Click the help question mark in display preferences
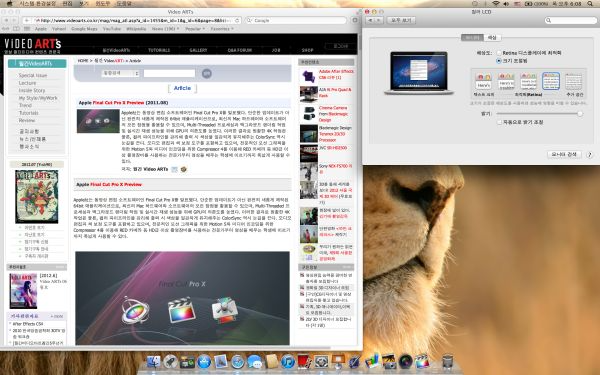This screenshot has width=600, height=375. 589,155
